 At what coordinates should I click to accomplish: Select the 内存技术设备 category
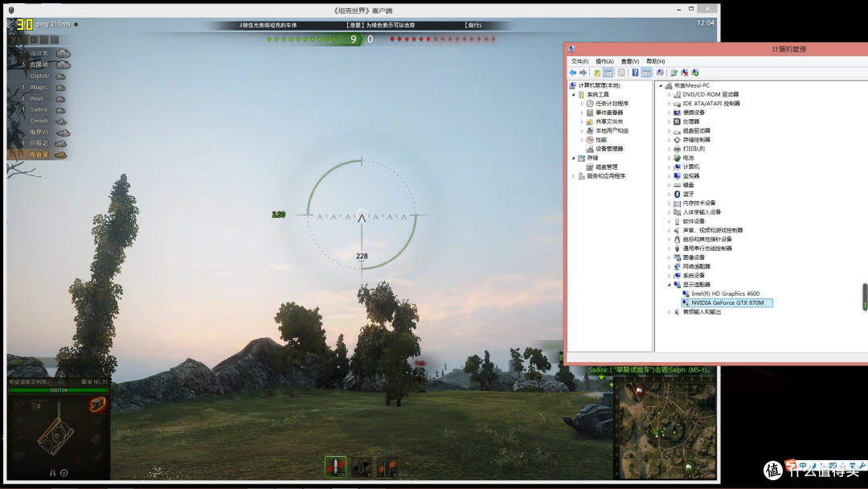pos(699,203)
